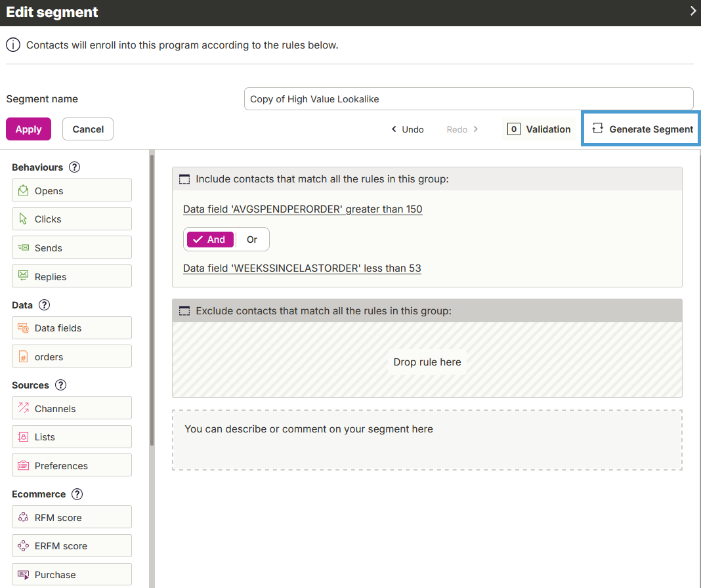Click the orders hash icon
Viewport: 701px width, 588px height.
[x=23, y=356]
